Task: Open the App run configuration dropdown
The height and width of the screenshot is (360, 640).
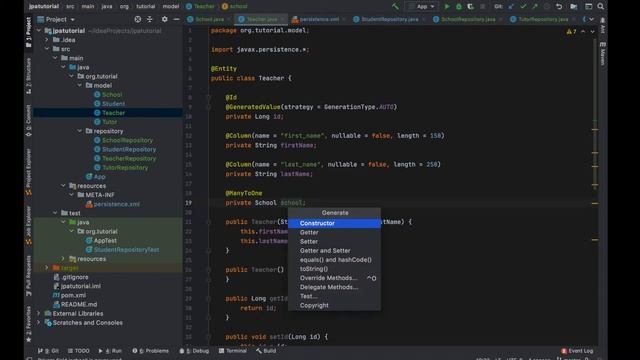Action: tap(422, 7)
